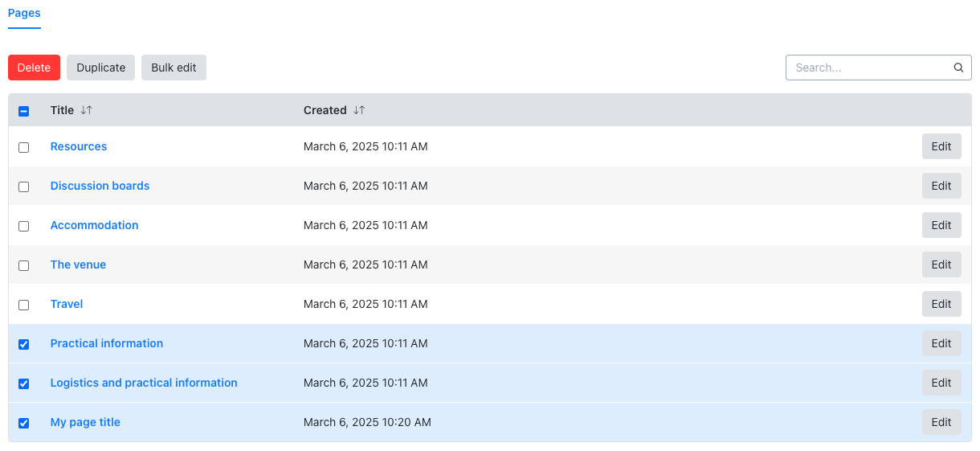The width and height of the screenshot is (980, 451).
Task: Edit the Travel page
Action: point(941,304)
